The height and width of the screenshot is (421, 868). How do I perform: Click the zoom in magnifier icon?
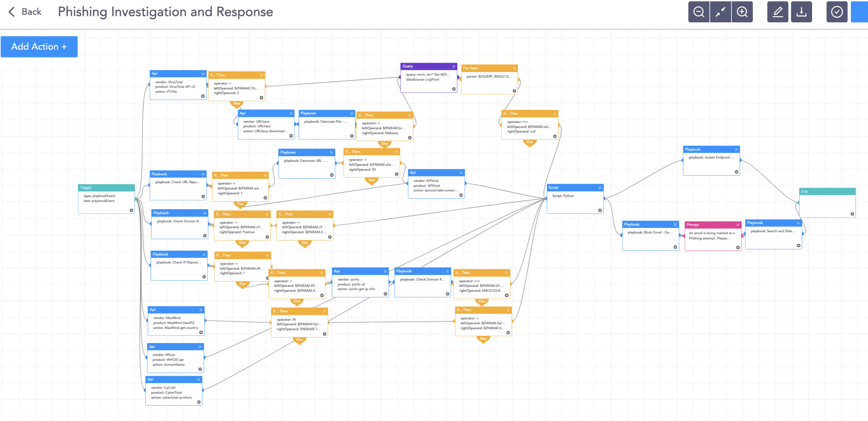point(742,12)
